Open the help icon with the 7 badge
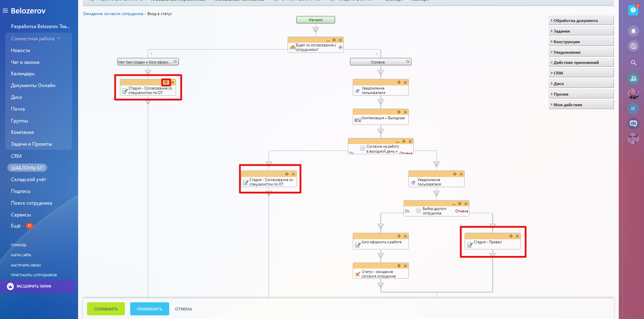The height and width of the screenshot is (319, 644). click(x=633, y=10)
